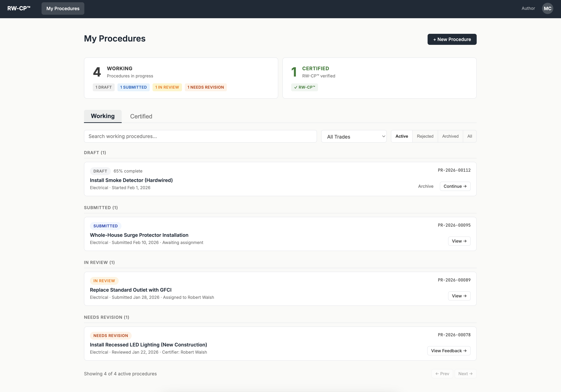Select the Archived filter
This screenshot has height=392, width=561.
click(450, 136)
